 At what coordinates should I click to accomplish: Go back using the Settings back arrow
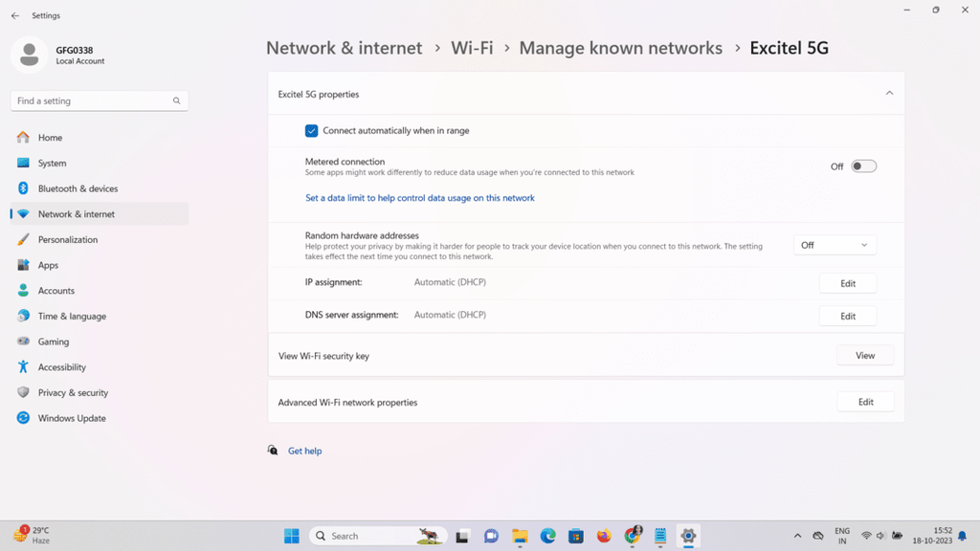coord(15,15)
